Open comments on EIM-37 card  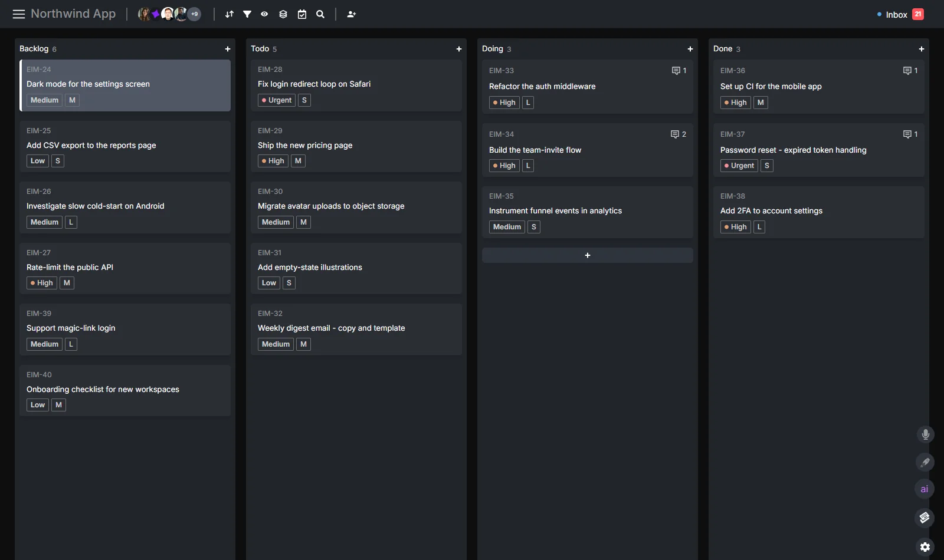pyautogui.click(x=910, y=134)
